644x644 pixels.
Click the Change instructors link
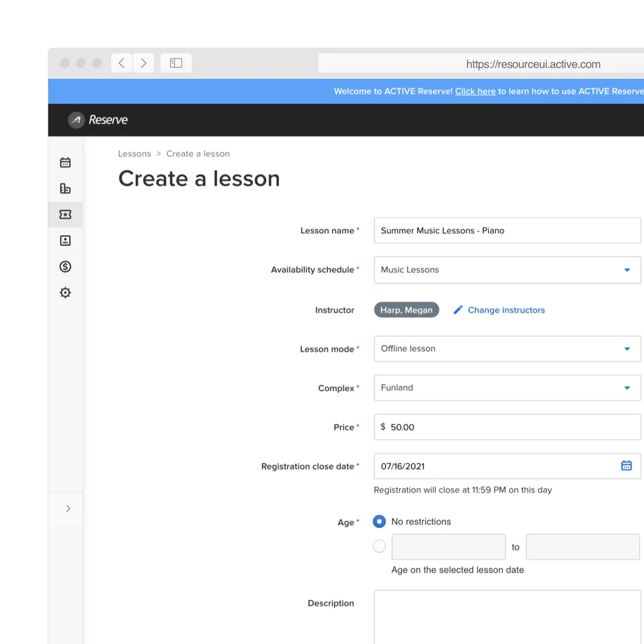(506, 310)
